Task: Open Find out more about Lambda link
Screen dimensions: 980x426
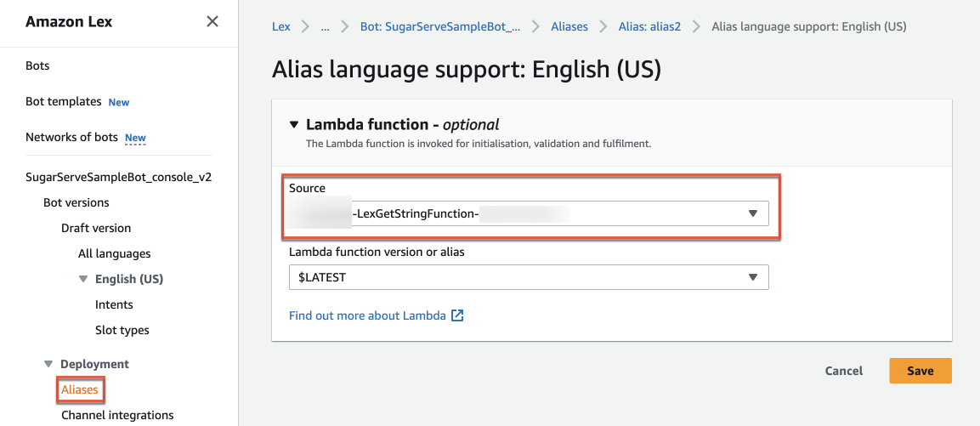Action: click(367, 315)
